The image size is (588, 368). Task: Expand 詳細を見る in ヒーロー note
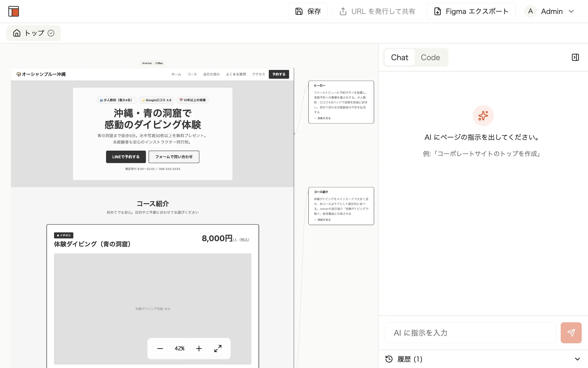tap(323, 118)
